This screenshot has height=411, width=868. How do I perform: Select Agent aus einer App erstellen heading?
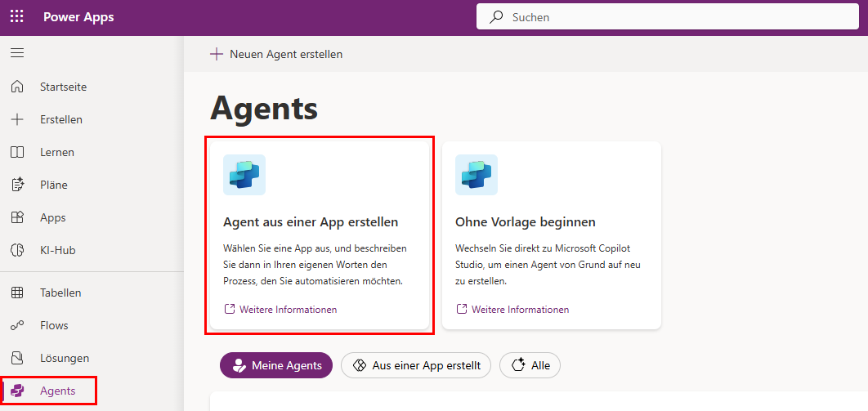[311, 221]
